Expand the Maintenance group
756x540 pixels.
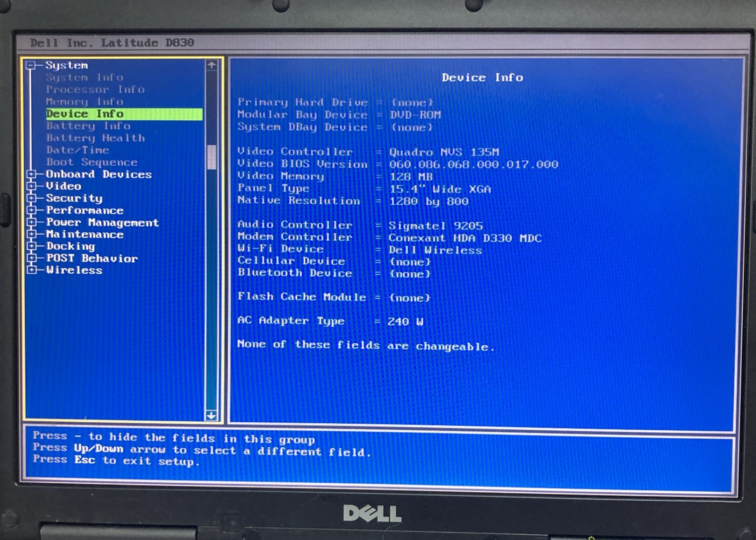32,234
